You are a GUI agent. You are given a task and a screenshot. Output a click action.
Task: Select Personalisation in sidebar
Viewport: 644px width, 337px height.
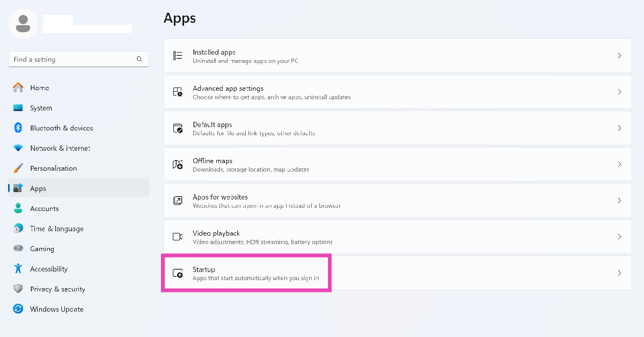click(78, 168)
